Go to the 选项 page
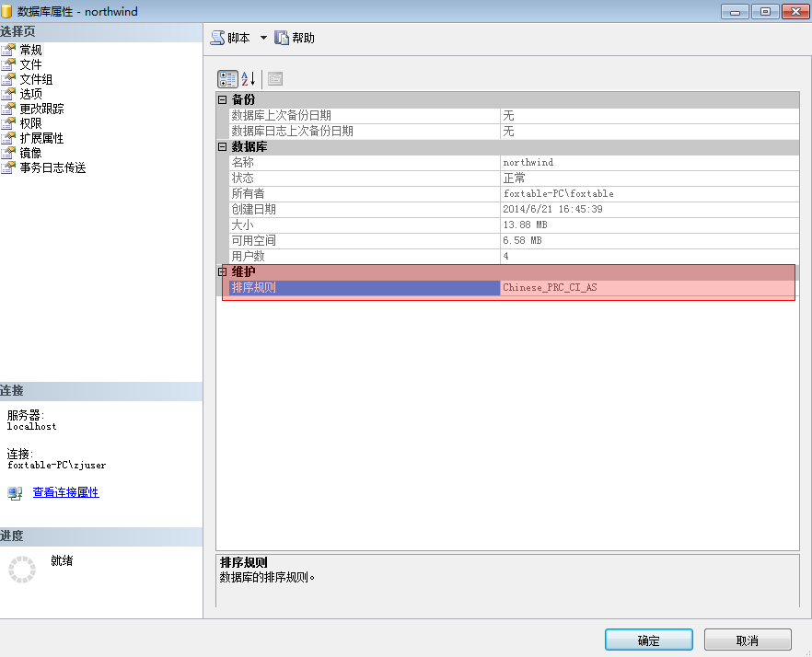 point(30,94)
